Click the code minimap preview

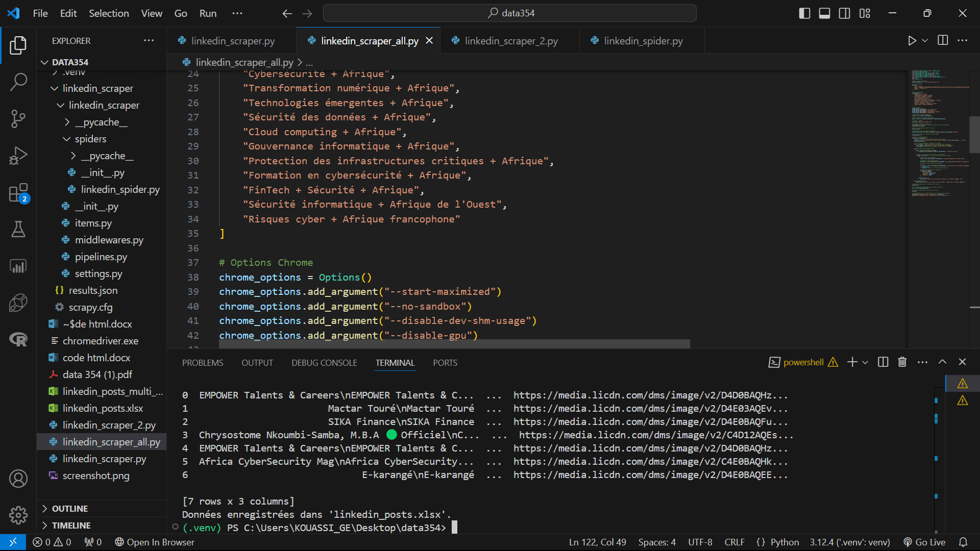pos(939,134)
